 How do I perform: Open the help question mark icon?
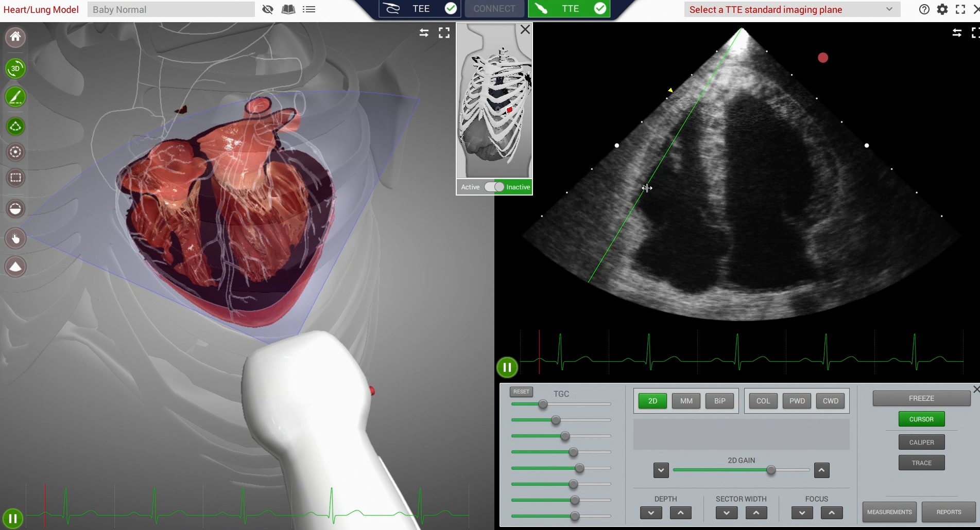[x=924, y=9]
